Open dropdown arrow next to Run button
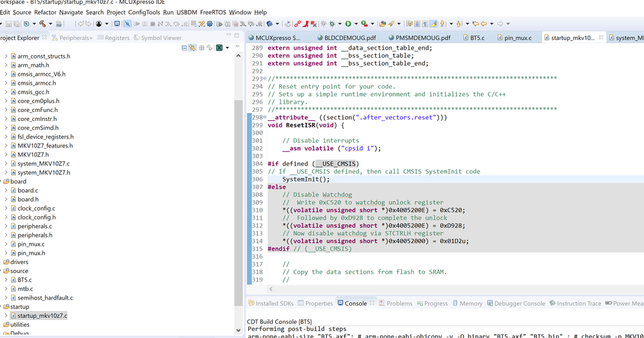644x338 pixels. (356, 24)
